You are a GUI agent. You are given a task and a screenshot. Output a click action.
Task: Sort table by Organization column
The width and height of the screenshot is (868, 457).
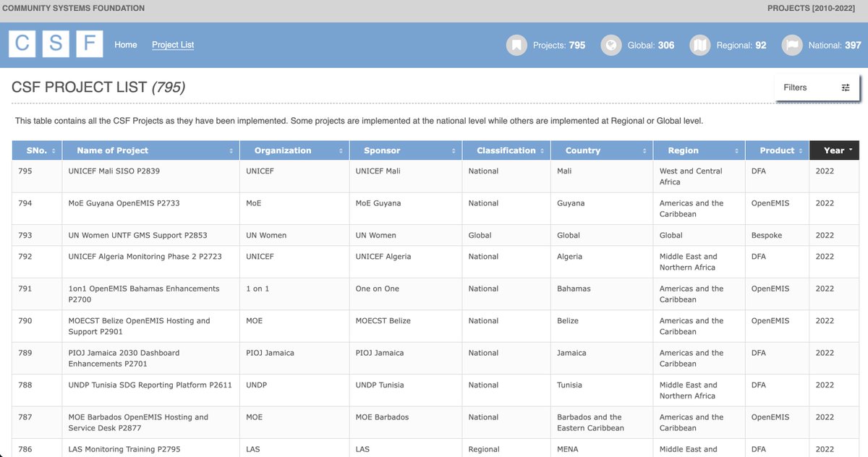click(294, 150)
